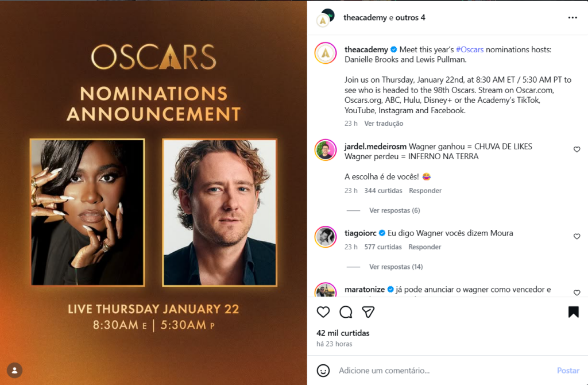Reply to jardel.medeirosm's comment
The width and height of the screenshot is (588, 385).
[x=425, y=191]
